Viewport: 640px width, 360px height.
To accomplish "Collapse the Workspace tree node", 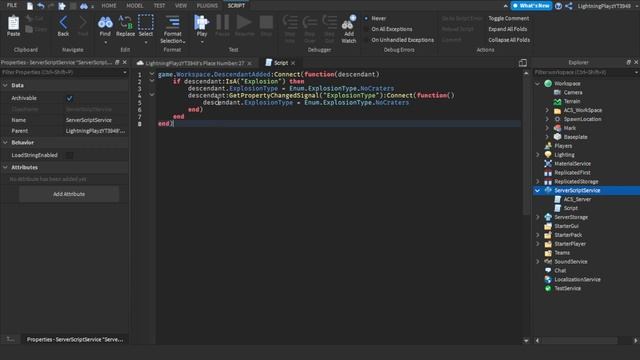I will pyautogui.click(x=538, y=83).
